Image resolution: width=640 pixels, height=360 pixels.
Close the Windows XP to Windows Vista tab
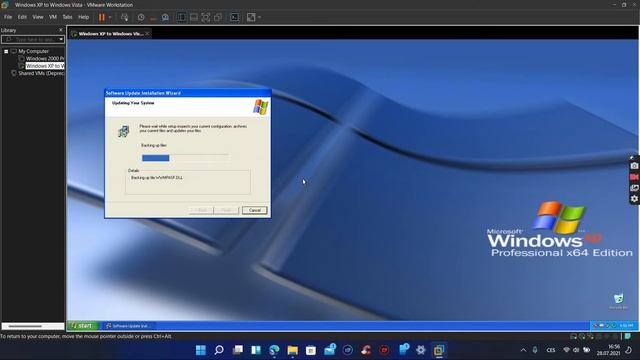pos(147,34)
